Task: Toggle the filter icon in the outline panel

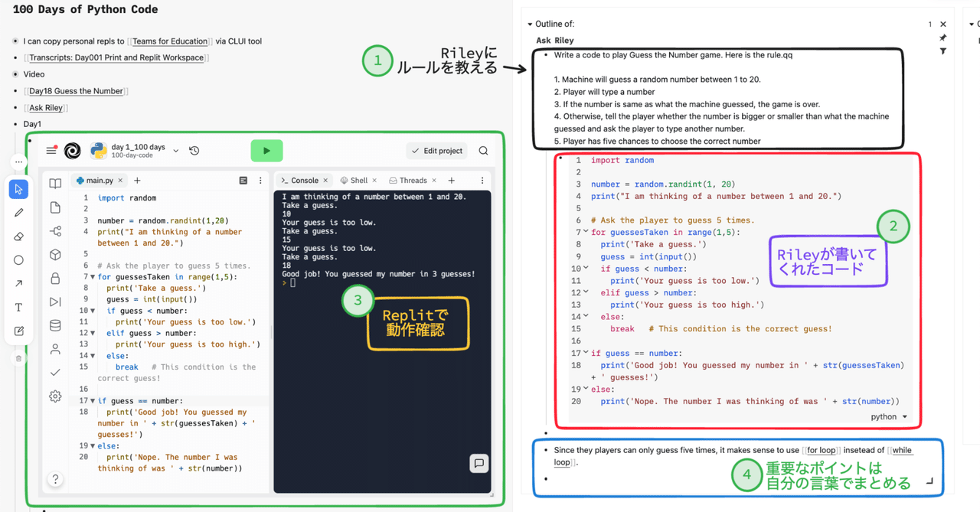Action: tap(943, 51)
